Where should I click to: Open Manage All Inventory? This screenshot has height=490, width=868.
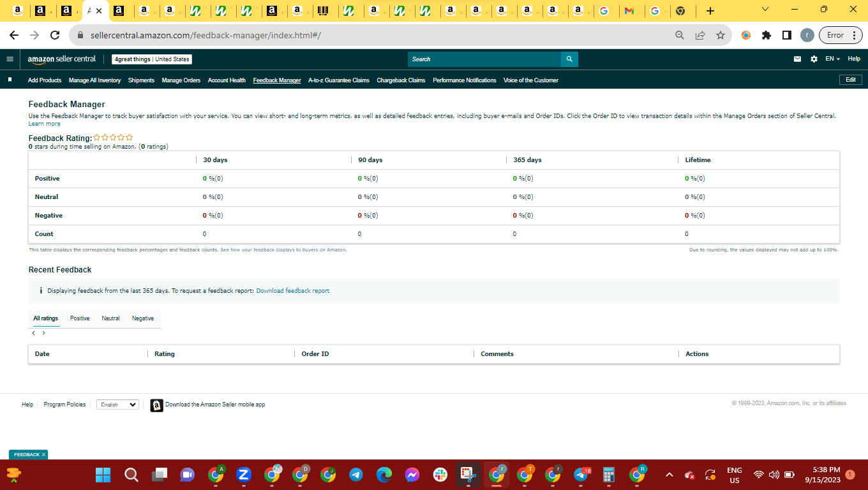click(94, 80)
